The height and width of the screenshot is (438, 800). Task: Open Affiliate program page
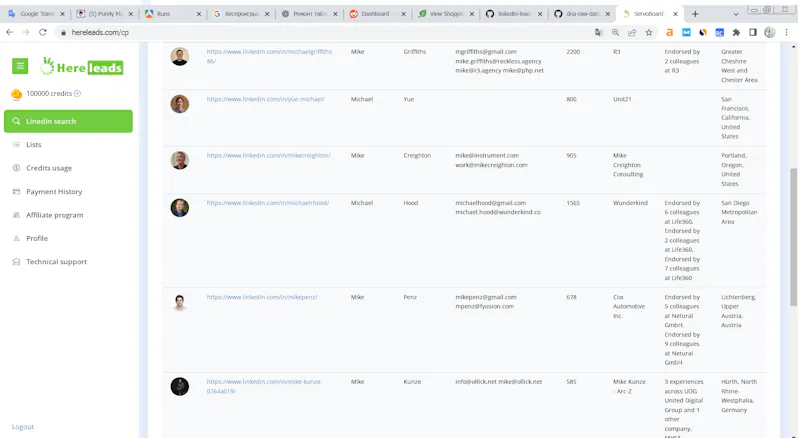[55, 215]
